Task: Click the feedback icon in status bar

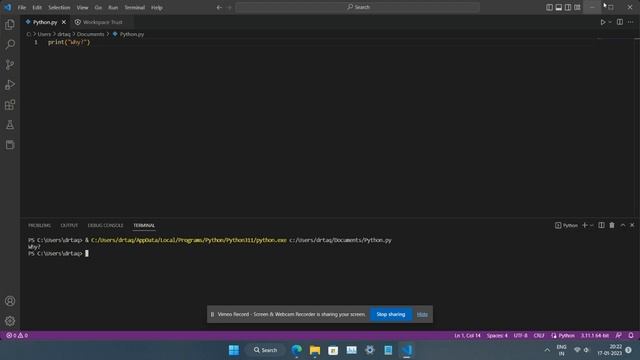Action: click(619, 336)
